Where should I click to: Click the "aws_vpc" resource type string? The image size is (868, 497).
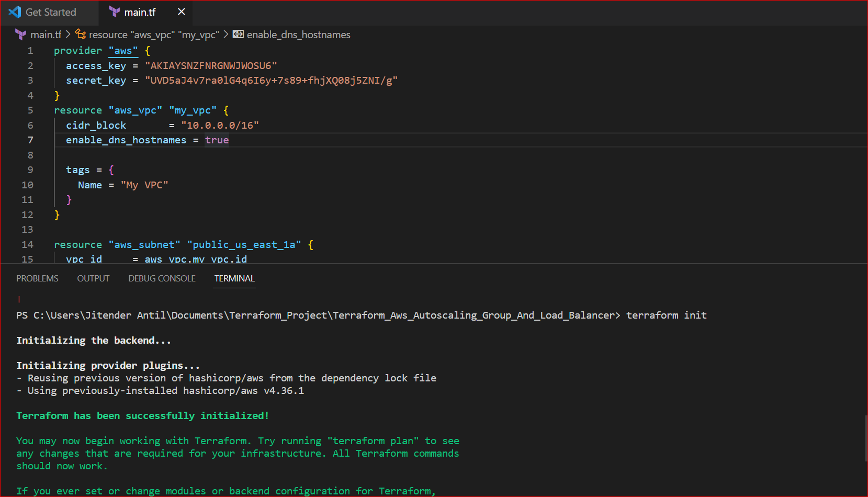[136, 110]
